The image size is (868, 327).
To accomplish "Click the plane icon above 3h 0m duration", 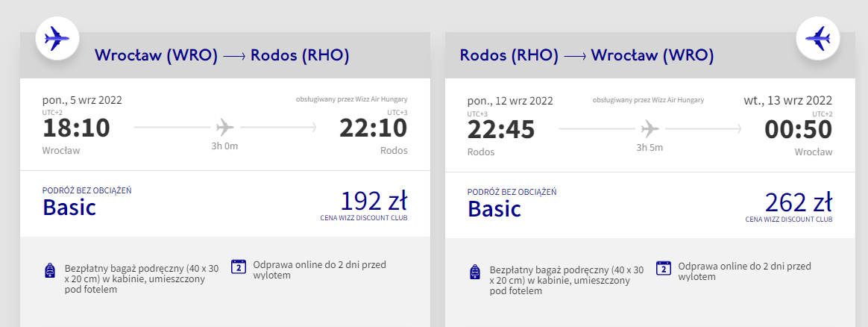I will coord(224,128).
